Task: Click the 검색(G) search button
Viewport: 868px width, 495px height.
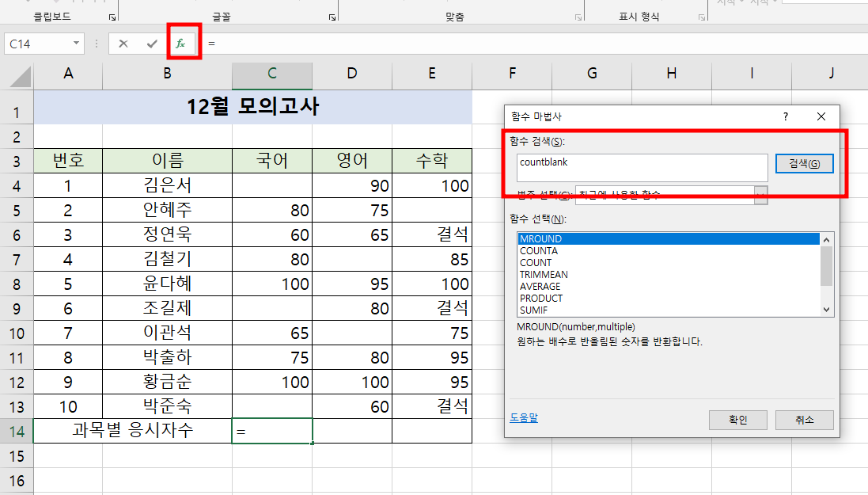Action: coord(805,163)
